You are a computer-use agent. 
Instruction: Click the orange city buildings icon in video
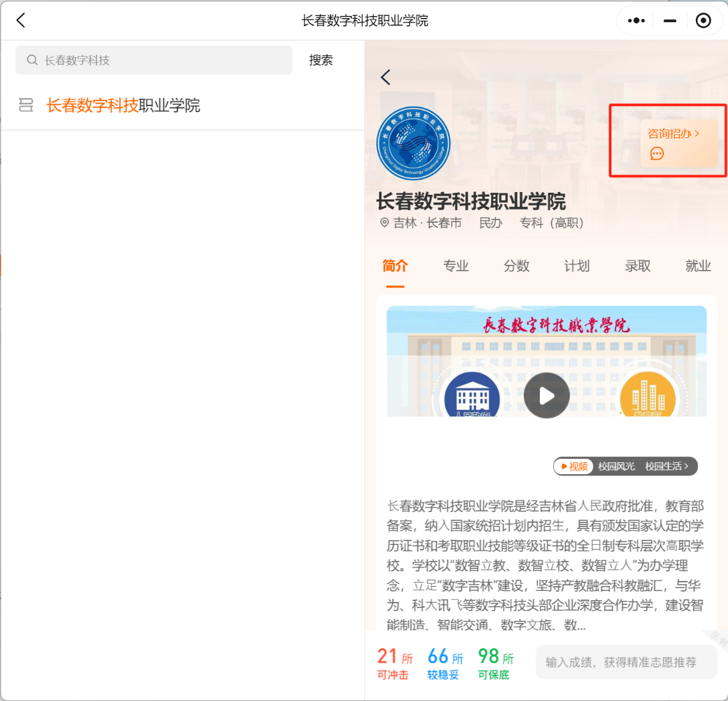point(648,394)
